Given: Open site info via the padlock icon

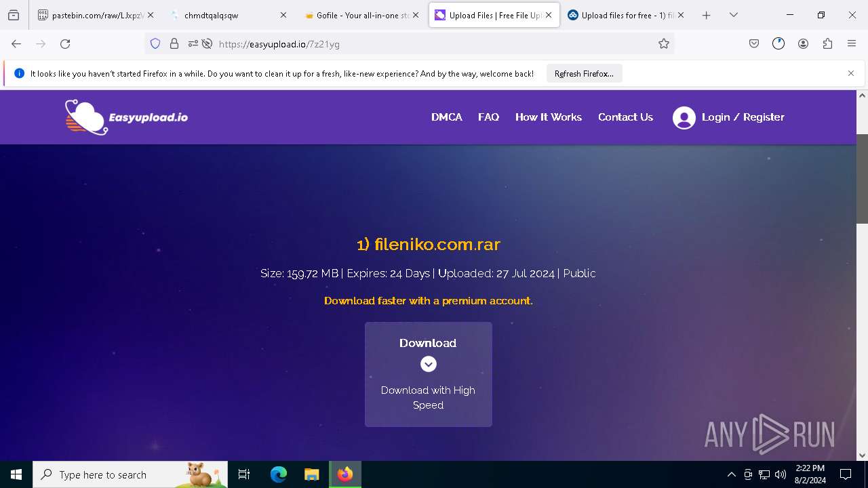Looking at the screenshot, I should point(174,44).
